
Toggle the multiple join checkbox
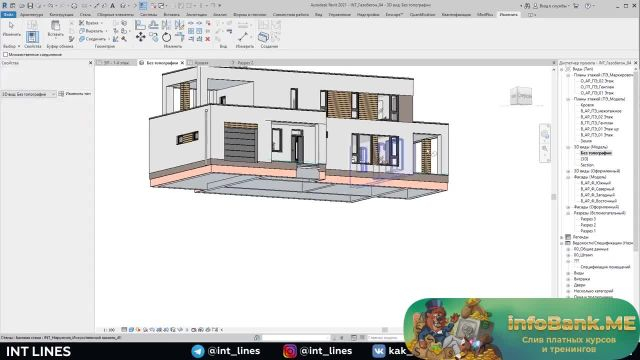coord(5,54)
